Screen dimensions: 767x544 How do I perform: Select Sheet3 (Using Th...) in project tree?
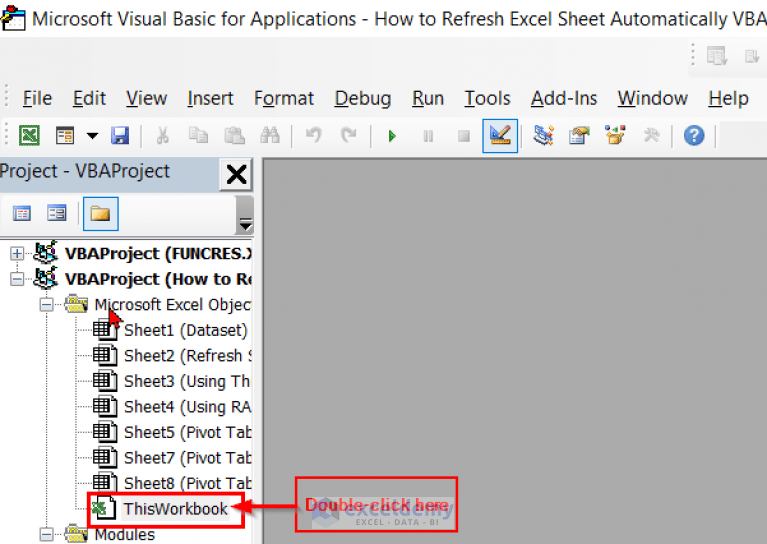pos(187,381)
